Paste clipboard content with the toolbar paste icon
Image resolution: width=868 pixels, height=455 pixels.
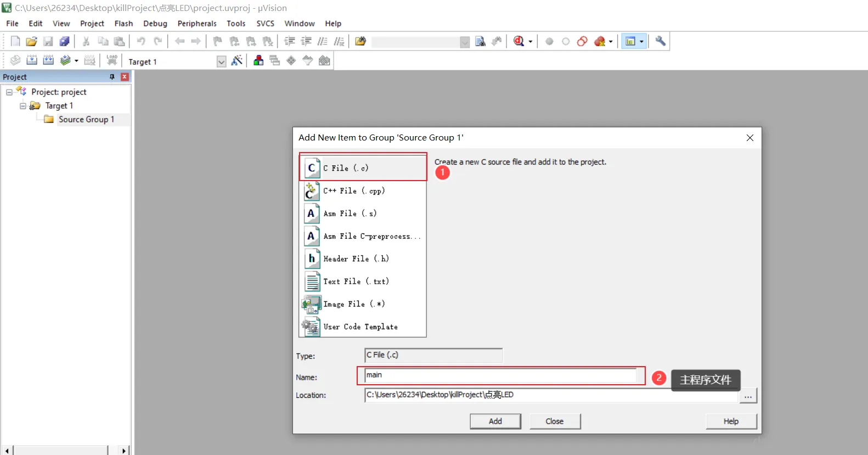pyautogui.click(x=119, y=41)
